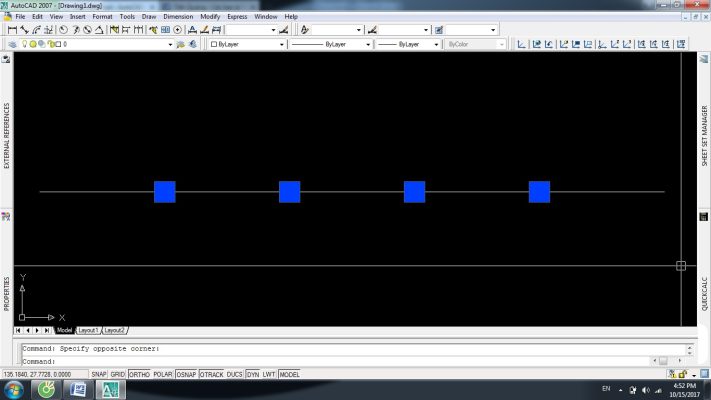Viewport: 711px width, 400px height.
Task: Click the Center Mark dimension icon
Action: click(x=179, y=30)
